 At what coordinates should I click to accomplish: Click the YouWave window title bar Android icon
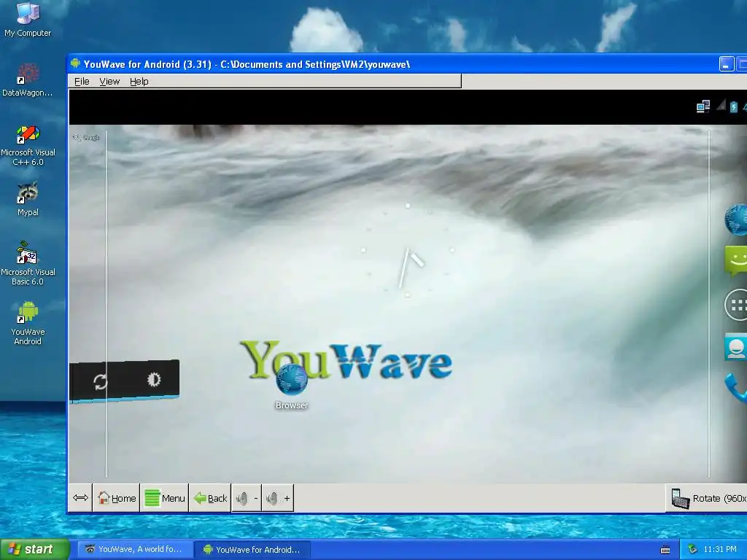tap(75, 63)
